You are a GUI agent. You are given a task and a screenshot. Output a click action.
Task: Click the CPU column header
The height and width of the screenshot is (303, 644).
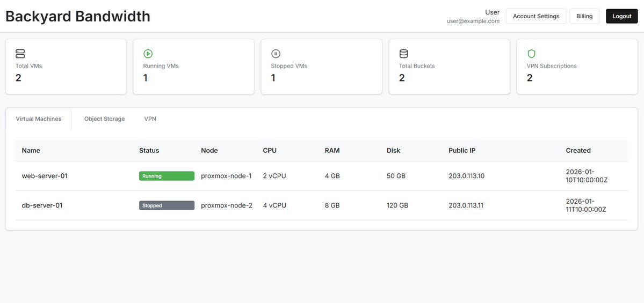click(270, 151)
